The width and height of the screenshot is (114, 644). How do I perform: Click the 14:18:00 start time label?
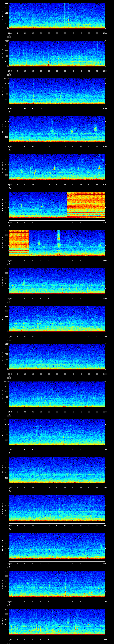9,184
